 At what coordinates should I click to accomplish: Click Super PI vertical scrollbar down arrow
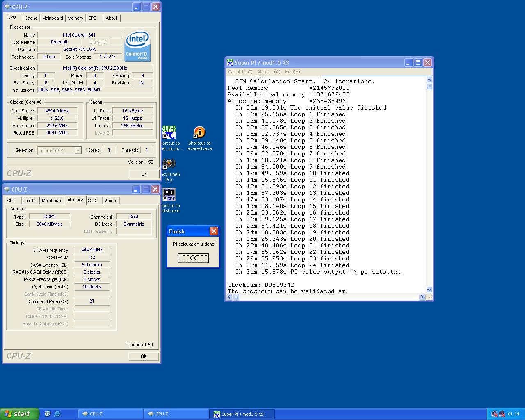click(429, 290)
